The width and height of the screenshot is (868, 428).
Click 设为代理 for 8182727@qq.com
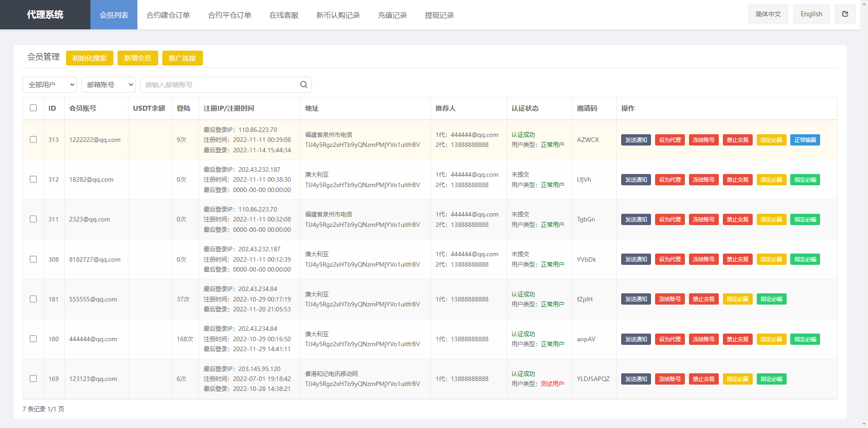tap(670, 259)
